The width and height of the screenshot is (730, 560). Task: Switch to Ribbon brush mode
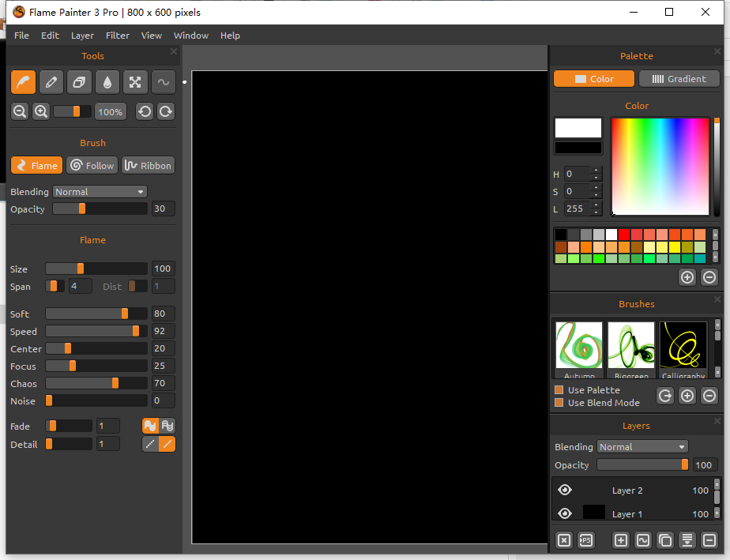(x=148, y=165)
